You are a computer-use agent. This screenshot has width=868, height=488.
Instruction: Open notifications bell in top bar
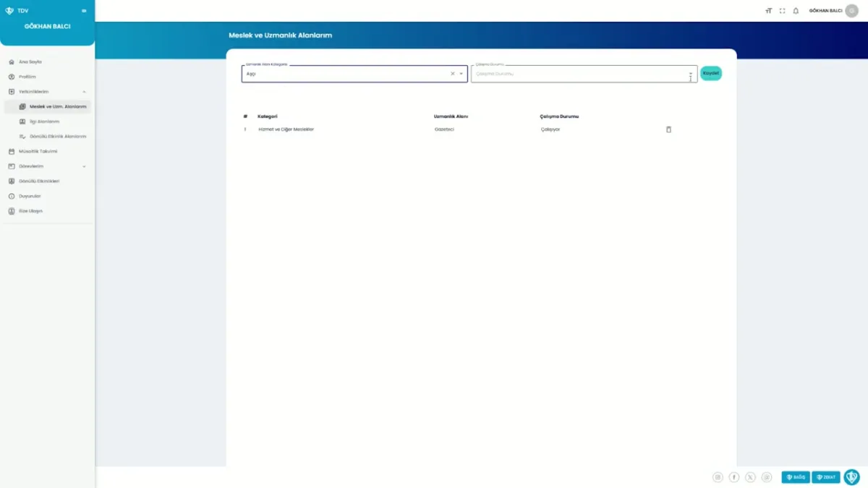[796, 11]
